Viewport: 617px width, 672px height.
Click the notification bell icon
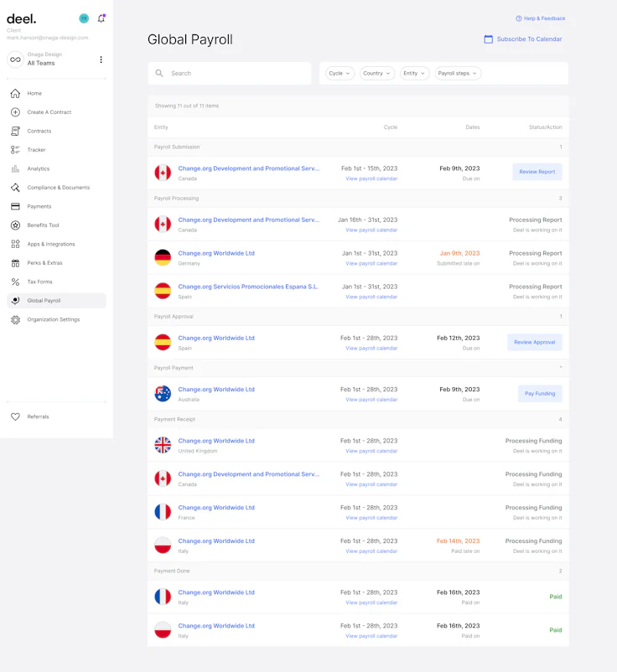[x=101, y=18]
